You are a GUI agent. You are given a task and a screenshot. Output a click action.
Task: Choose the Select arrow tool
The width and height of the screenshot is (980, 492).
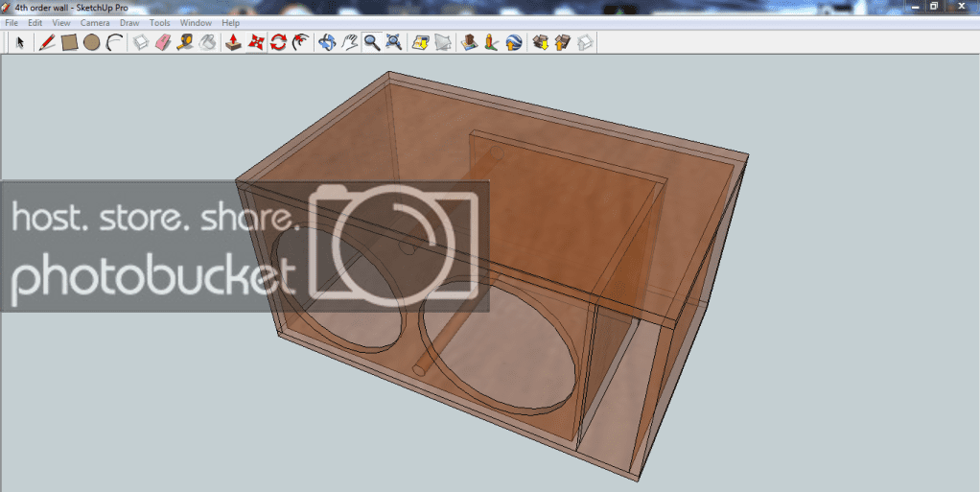(x=19, y=42)
